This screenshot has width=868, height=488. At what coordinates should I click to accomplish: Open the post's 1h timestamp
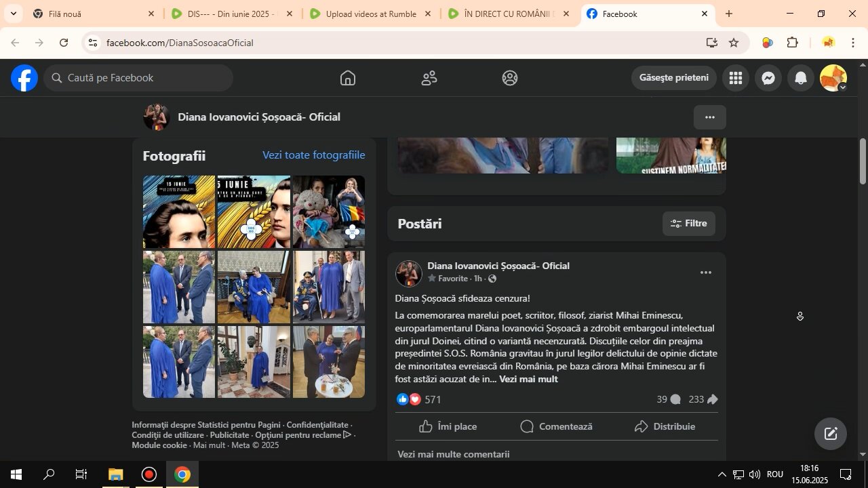(x=478, y=279)
